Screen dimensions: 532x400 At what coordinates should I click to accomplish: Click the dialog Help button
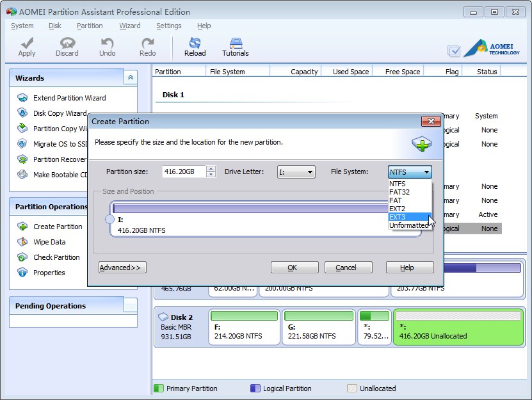[x=410, y=268]
